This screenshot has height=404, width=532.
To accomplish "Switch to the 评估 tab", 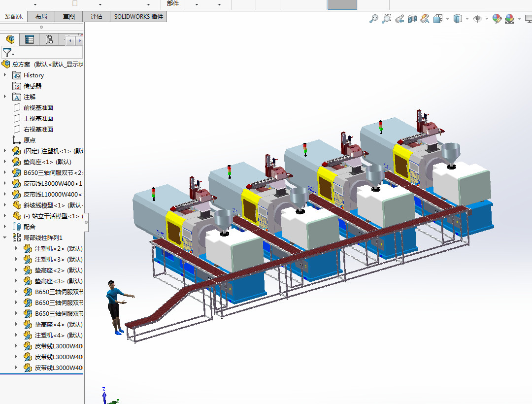I will click(x=97, y=17).
